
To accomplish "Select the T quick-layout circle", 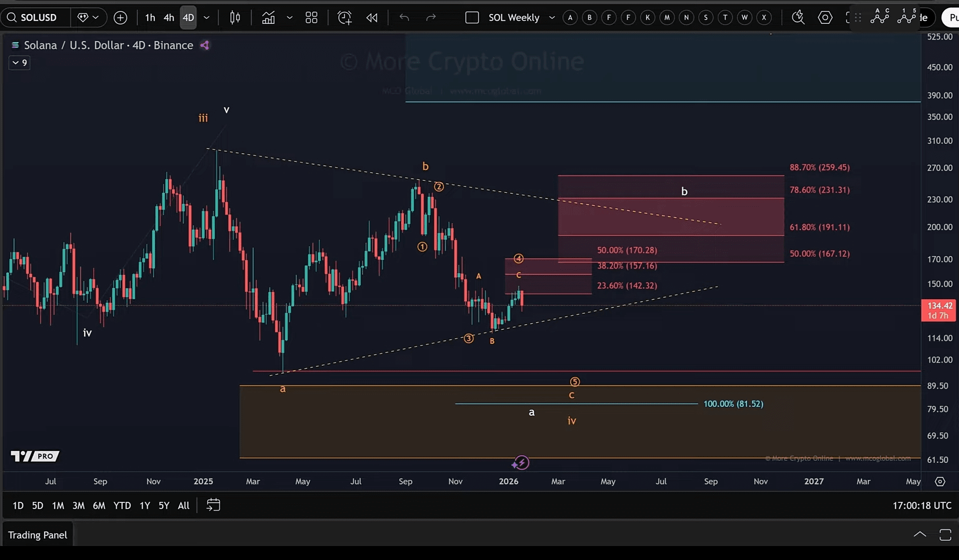I will point(725,18).
